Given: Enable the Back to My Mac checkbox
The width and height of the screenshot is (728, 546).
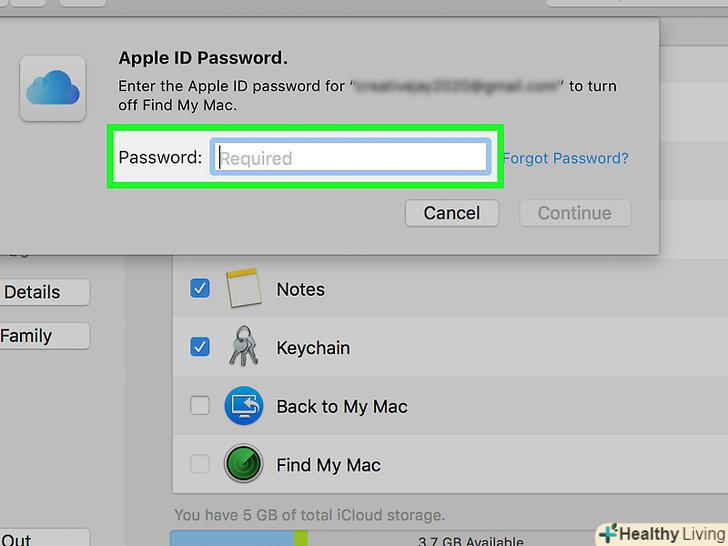Looking at the screenshot, I should (200, 406).
